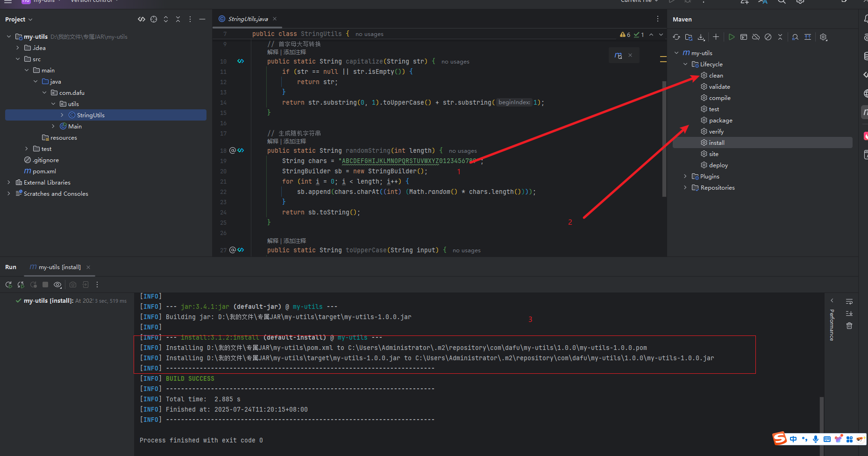868x456 pixels.
Task: Expand the Repositories node in Maven
Action: coord(685,187)
